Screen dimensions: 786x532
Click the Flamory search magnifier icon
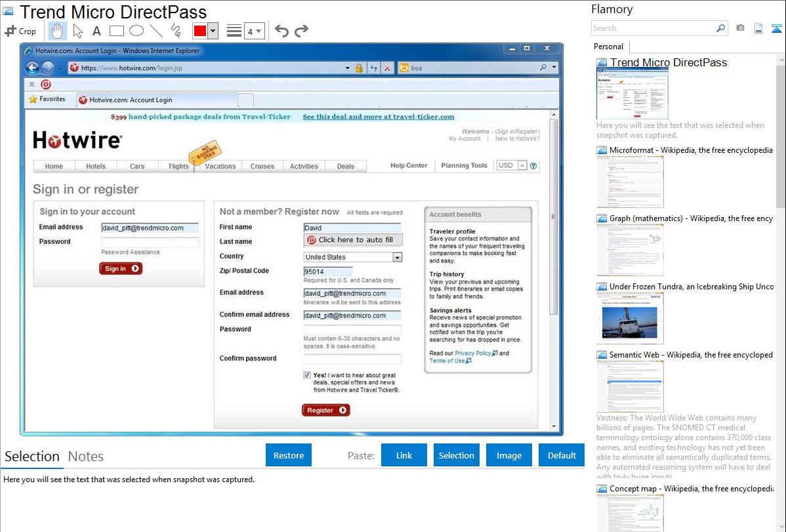[x=720, y=28]
